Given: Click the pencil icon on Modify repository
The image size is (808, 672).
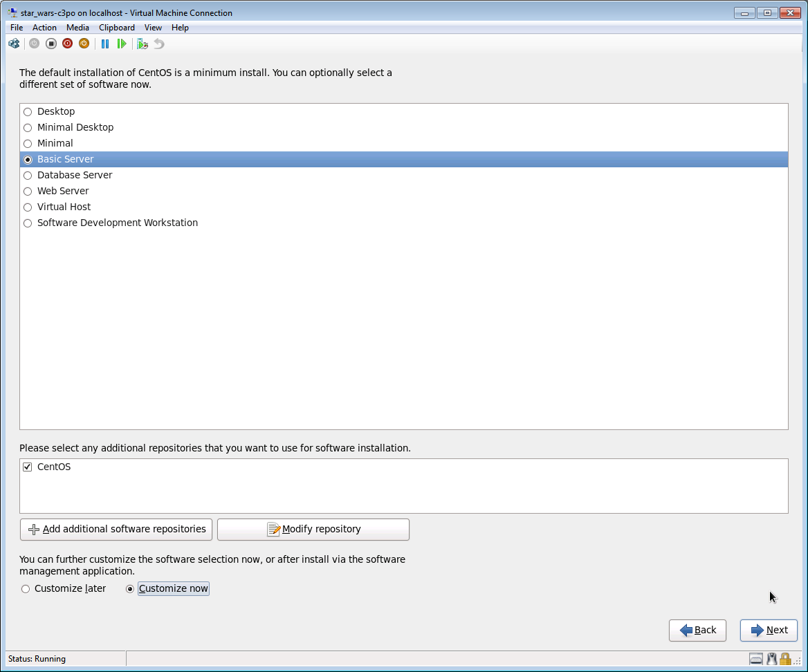Looking at the screenshot, I should click(x=274, y=530).
